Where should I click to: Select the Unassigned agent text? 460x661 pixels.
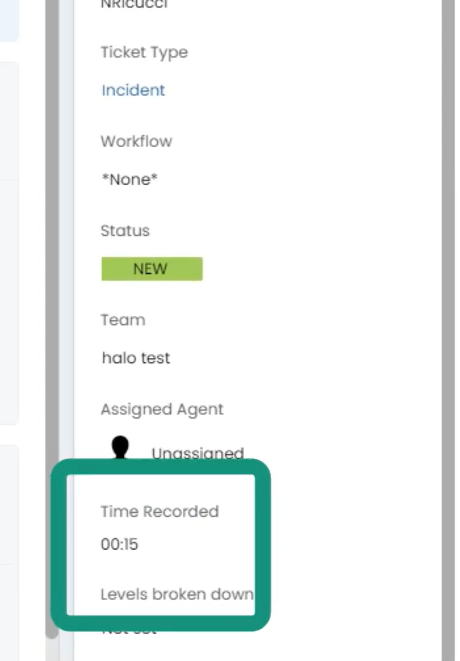tap(198, 453)
